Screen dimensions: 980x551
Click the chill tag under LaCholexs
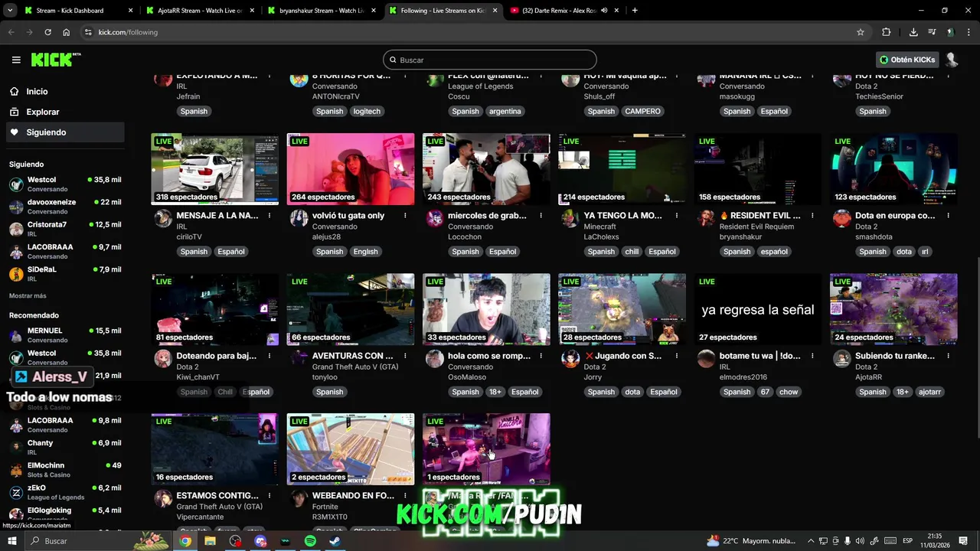[632, 251]
